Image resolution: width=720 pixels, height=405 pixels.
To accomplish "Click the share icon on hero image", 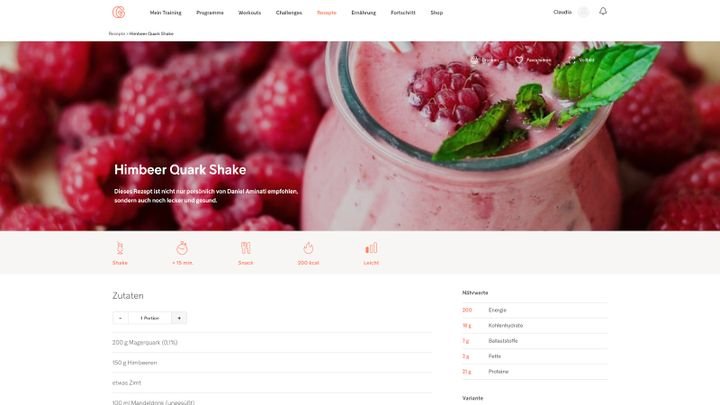I will 571,60.
